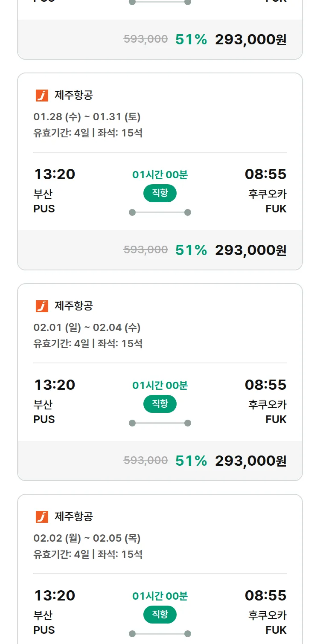Click route line on 02.01 flight
The height and width of the screenshot is (644, 320).
160,423
